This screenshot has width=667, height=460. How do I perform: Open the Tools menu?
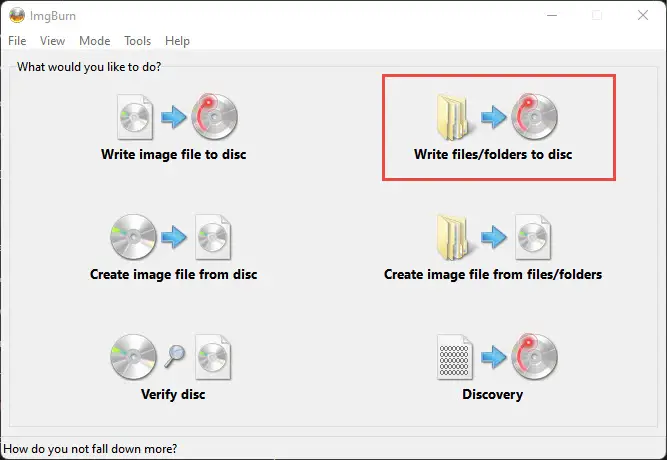click(x=137, y=41)
